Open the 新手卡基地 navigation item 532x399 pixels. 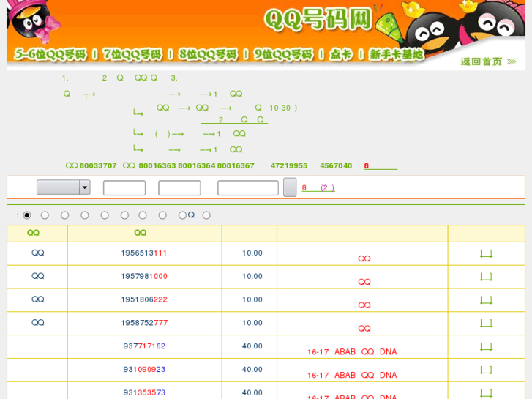(x=397, y=54)
